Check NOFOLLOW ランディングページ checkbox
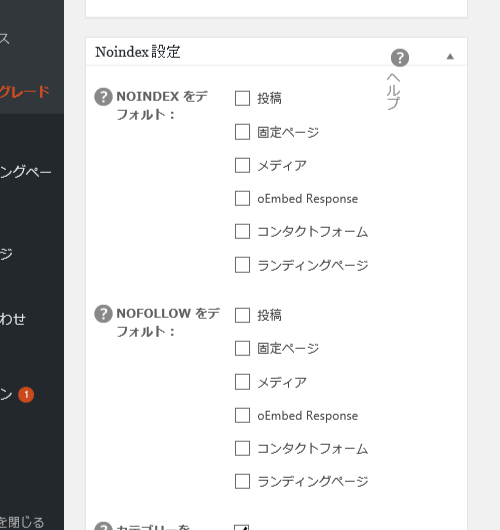Image resolution: width=500 pixels, height=530 pixels. pyautogui.click(x=242, y=482)
